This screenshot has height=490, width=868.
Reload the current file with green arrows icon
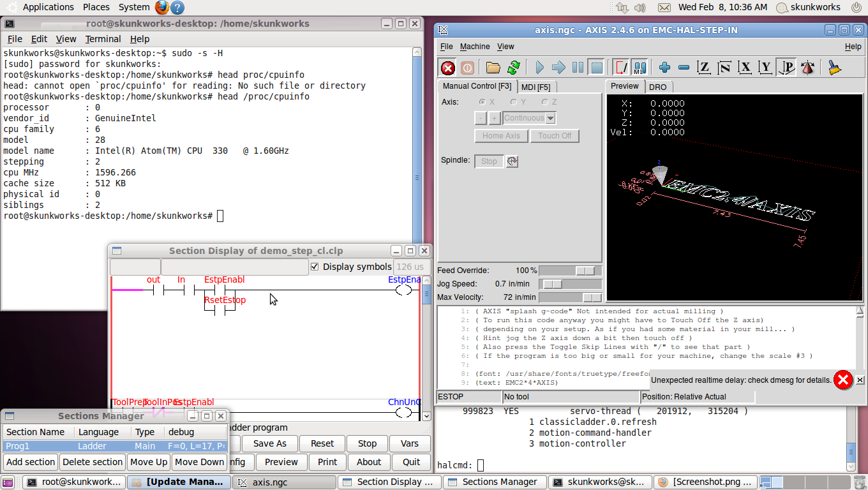[513, 68]
